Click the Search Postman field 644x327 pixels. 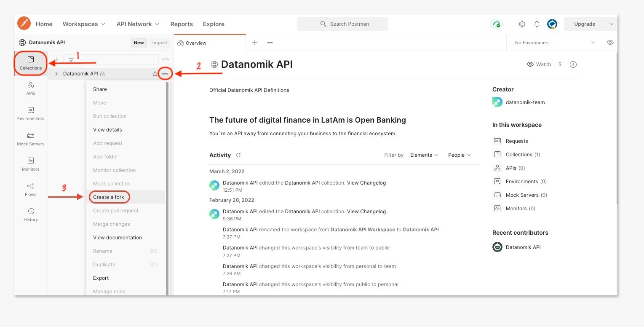click(x=343, y=24)
